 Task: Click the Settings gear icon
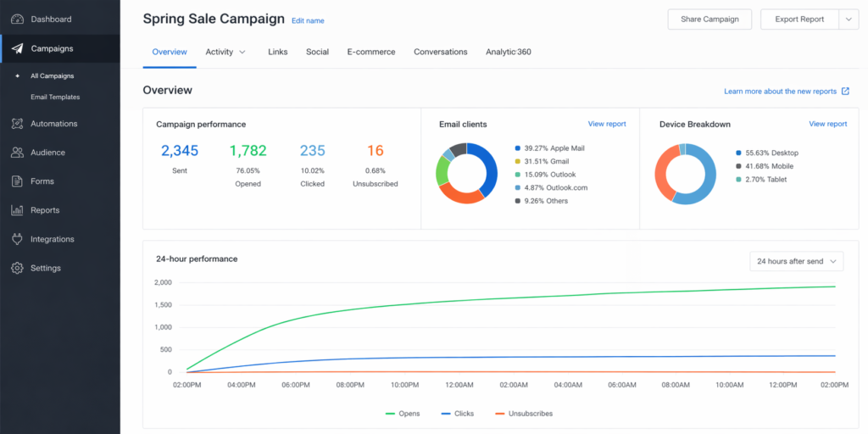tap(16, 268)
